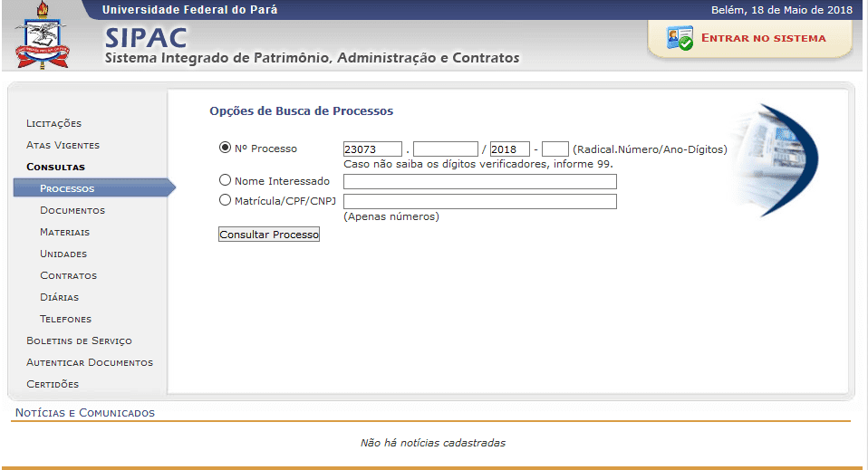This screenshot has width=868, height=470.
Task: Focus the Nome Interessado text field
Action: point(479,181)
